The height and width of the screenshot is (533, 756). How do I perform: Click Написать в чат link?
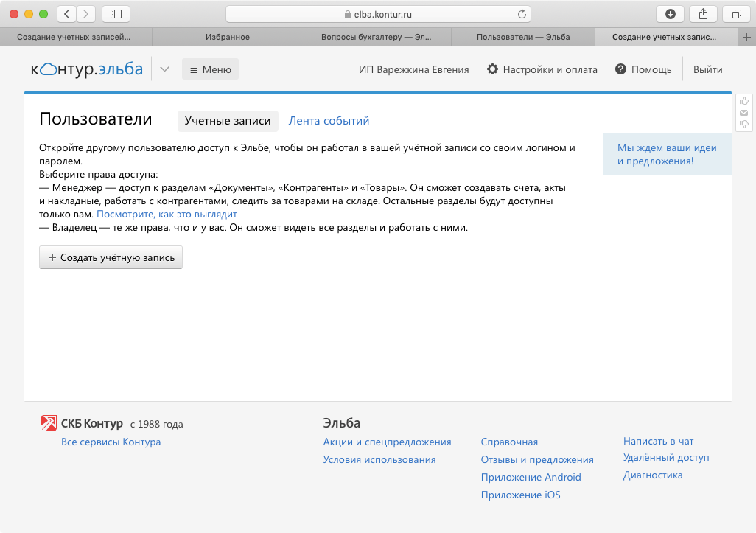pyautogui.click(x=658, y=441)
